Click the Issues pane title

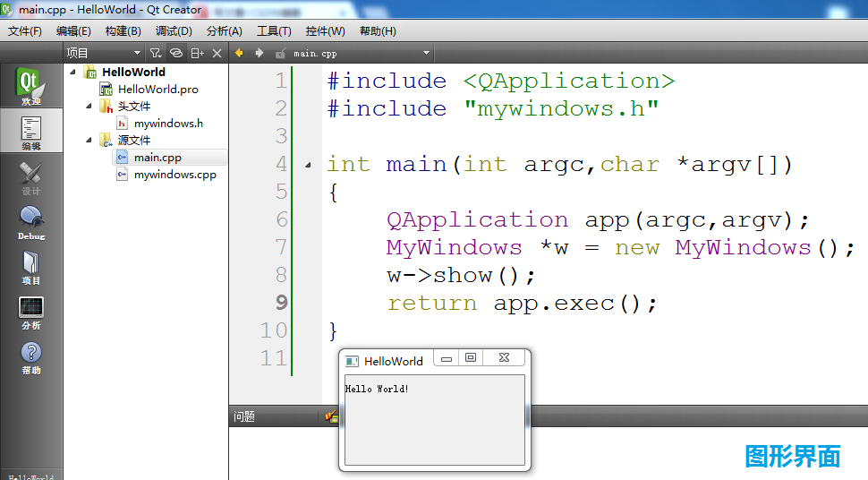(244, 416)
